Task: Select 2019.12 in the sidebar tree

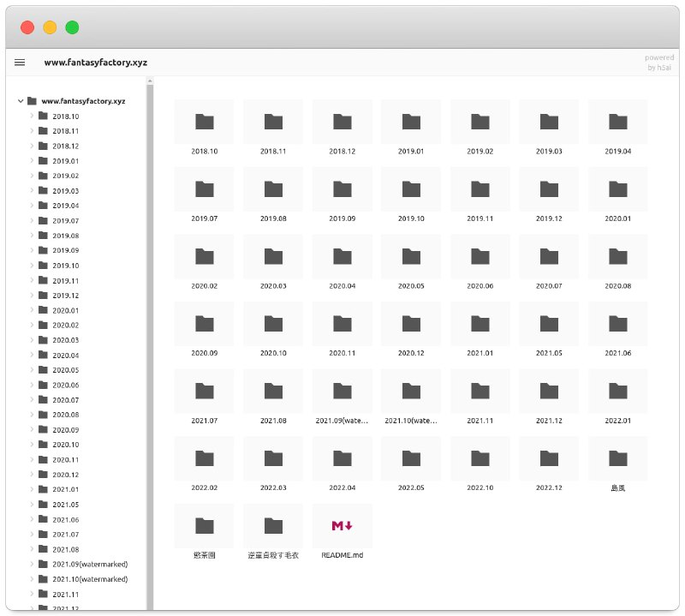Action: point(65,296)
